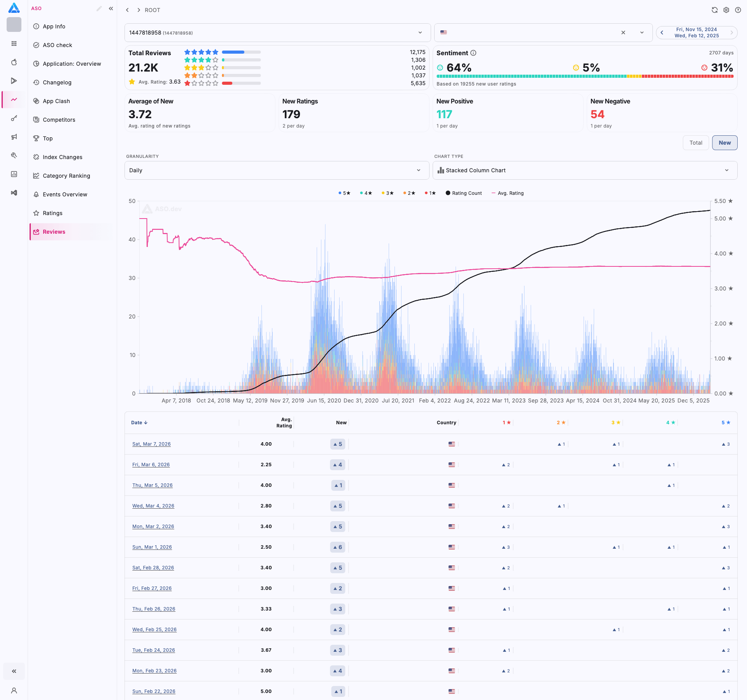This screenshot has height=700, width=747.
Task: Open App Info in the sidebar
Action: (54, 26)
